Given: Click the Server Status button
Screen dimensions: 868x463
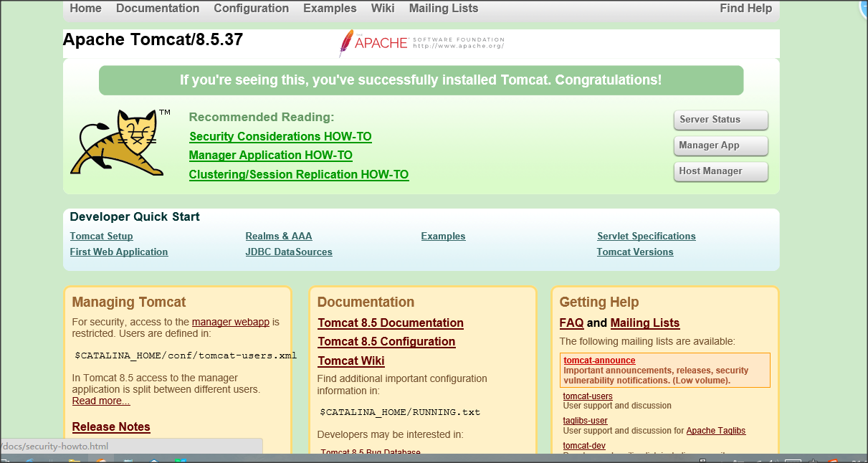Looking at the screenshot, I should point(721,120).
